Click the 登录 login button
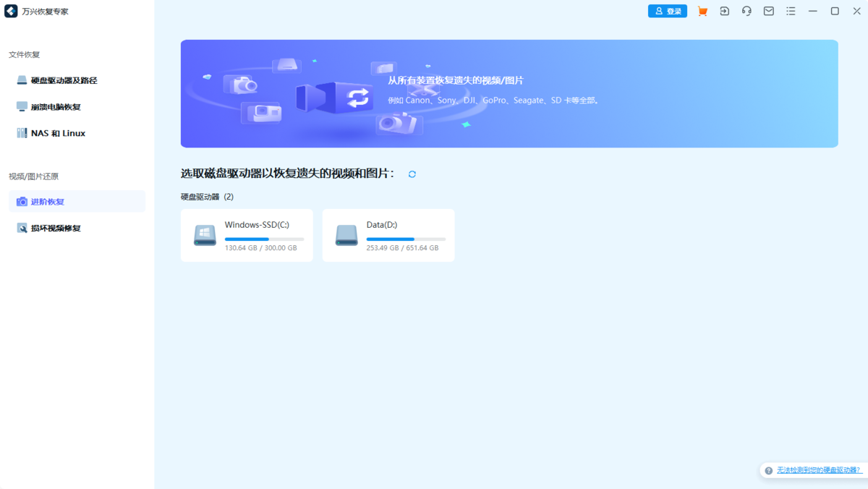 667,11
